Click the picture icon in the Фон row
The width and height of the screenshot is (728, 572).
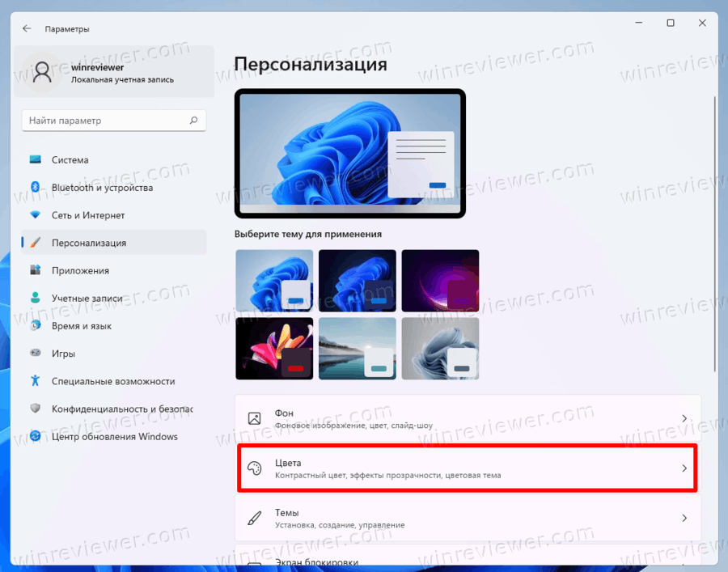[255, 418]
